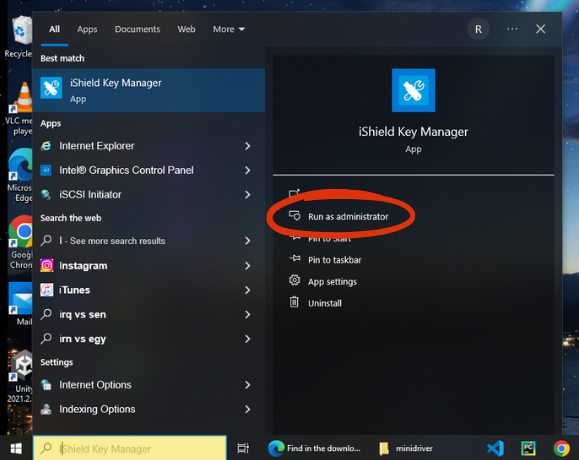This screenshot has height=460, width=579.
Task: Expand the Internet Explorer result arrow
Action: pyautogui.click(x=248, y=146)
